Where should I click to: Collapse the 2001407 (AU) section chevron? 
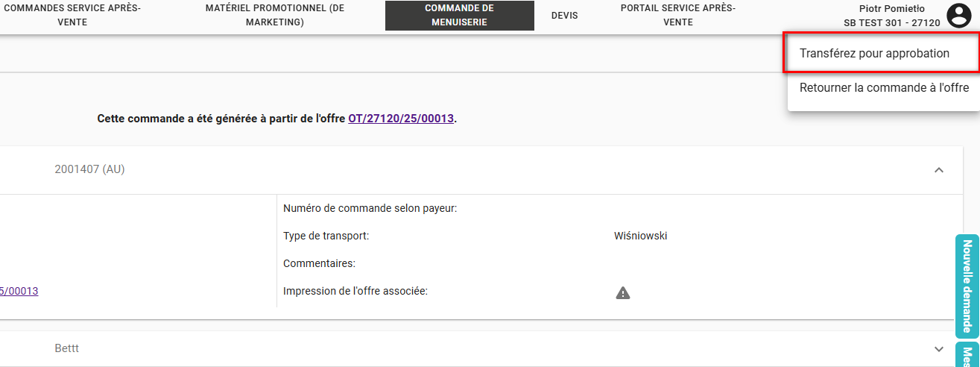point(939,170)
